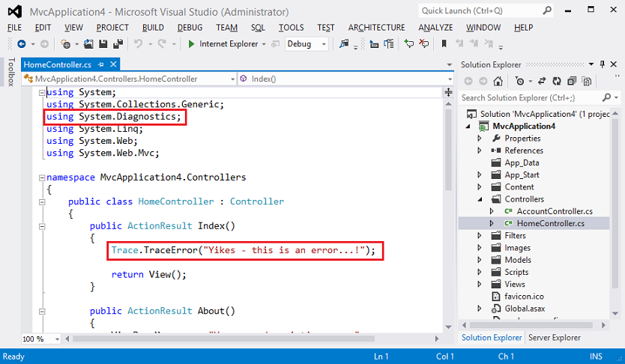Viewport: 625px width, 364px height.
Task: Click the editor horizontal scrollbar thumb
Action: (x=223, y=339)
